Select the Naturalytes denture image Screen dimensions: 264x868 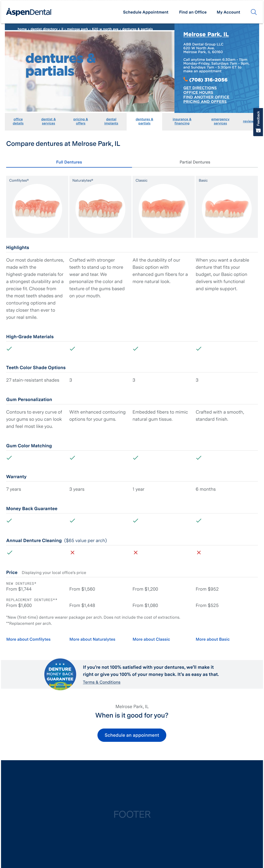(x=100, y=209)
